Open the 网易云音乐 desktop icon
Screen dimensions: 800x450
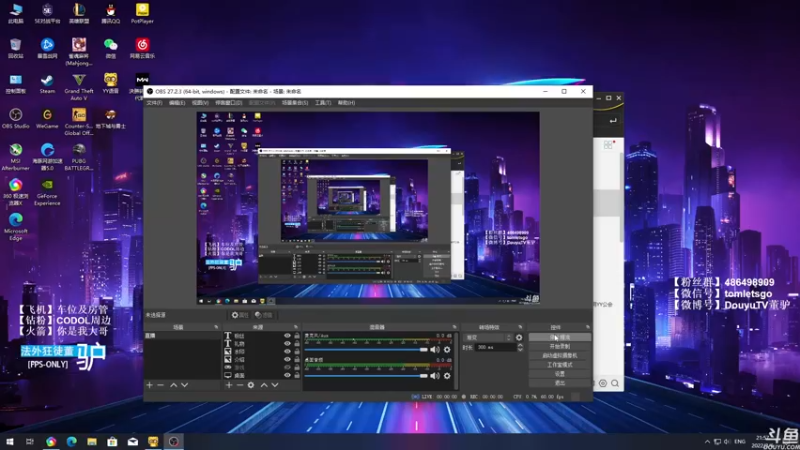click(142, 48)
